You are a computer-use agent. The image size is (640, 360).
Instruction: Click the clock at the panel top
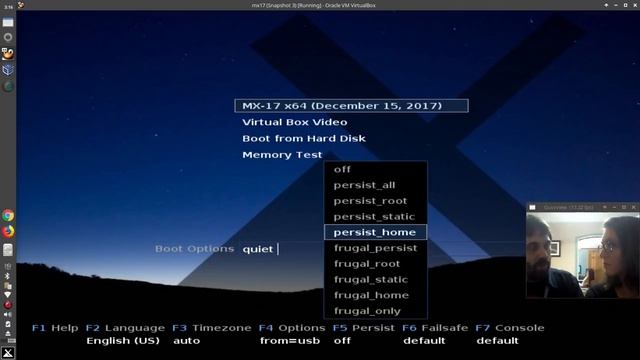[x=8, y=7]
